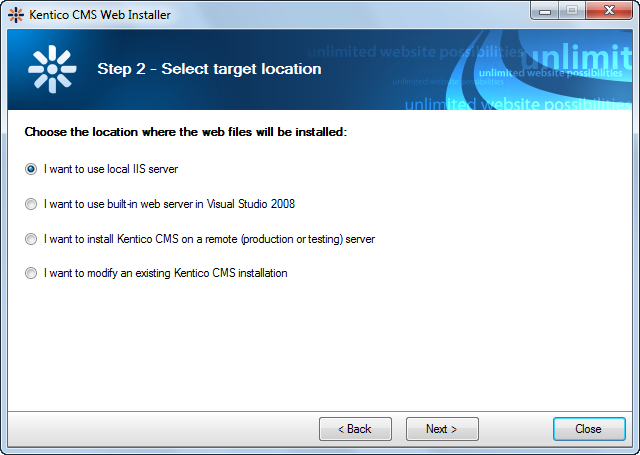Click the "Choose the location" instruction text
The image size is (640, 455).
(x=185, y=131)
